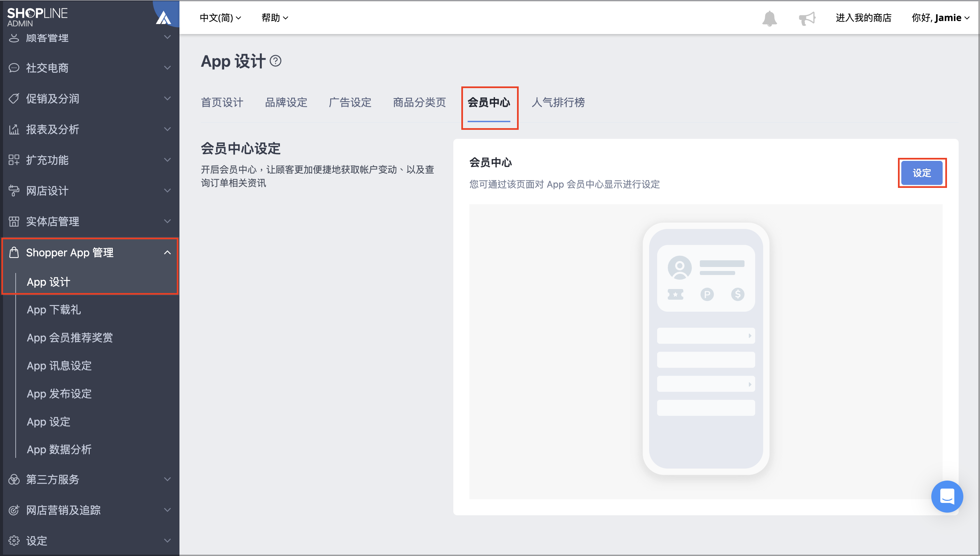
Task: Click the 网店设计 paint roller icon
Action: 14,191
